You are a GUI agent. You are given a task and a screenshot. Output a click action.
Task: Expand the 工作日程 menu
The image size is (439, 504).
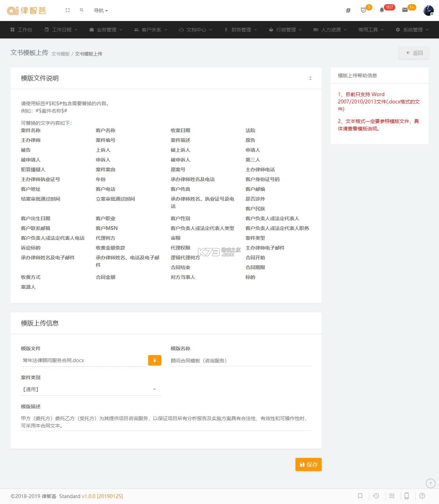click(61, 30)
